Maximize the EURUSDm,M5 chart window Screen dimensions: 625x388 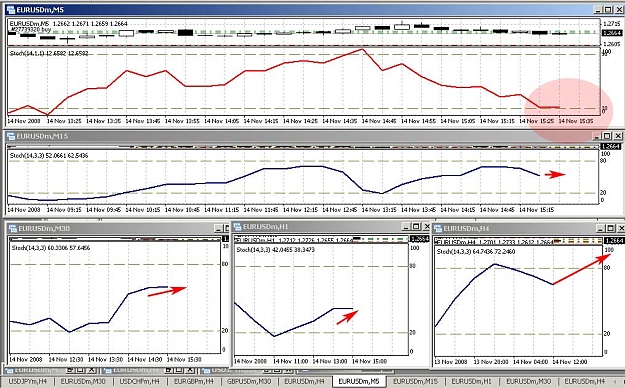pos(608,10)
